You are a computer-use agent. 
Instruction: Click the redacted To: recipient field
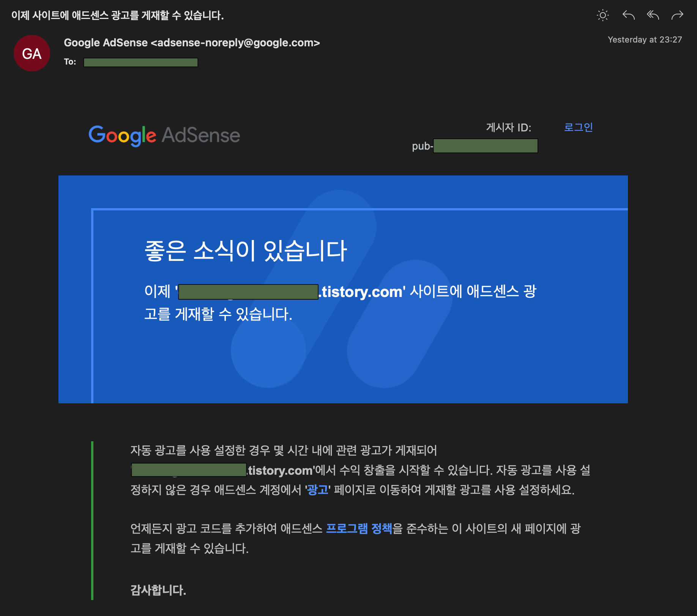[140, 62]
